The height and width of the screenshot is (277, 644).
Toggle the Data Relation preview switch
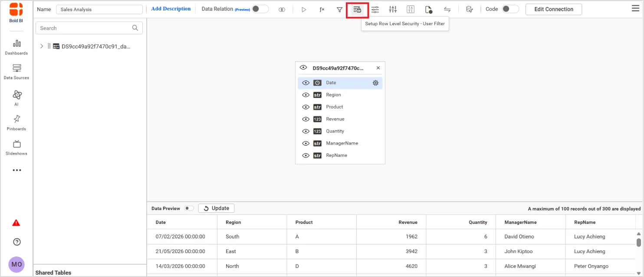pos(260,9)
